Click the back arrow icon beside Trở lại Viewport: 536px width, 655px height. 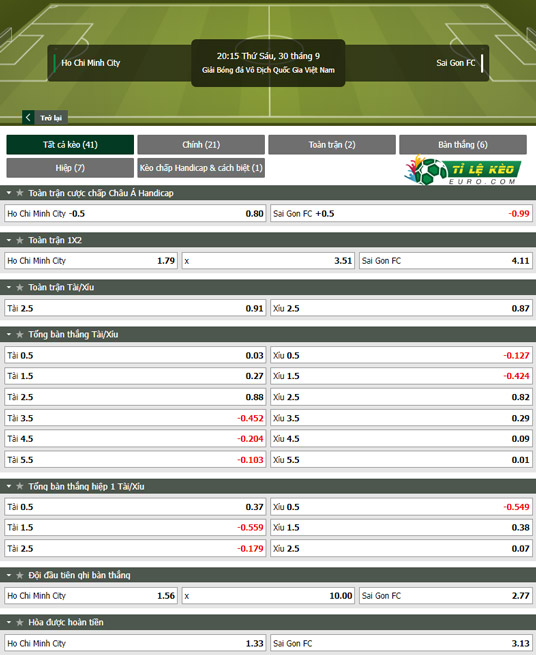(x=28, y=117)
